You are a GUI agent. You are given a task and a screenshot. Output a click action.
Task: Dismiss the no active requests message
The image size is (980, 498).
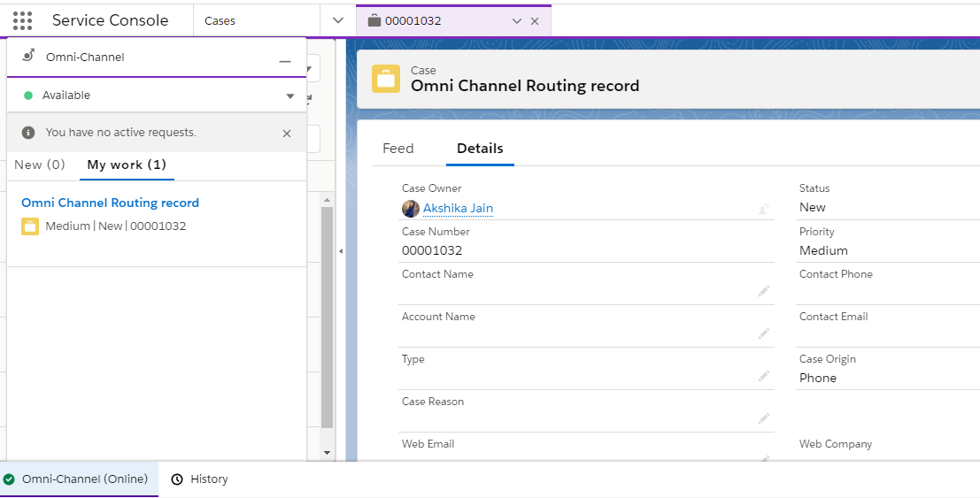click(287, 134)
